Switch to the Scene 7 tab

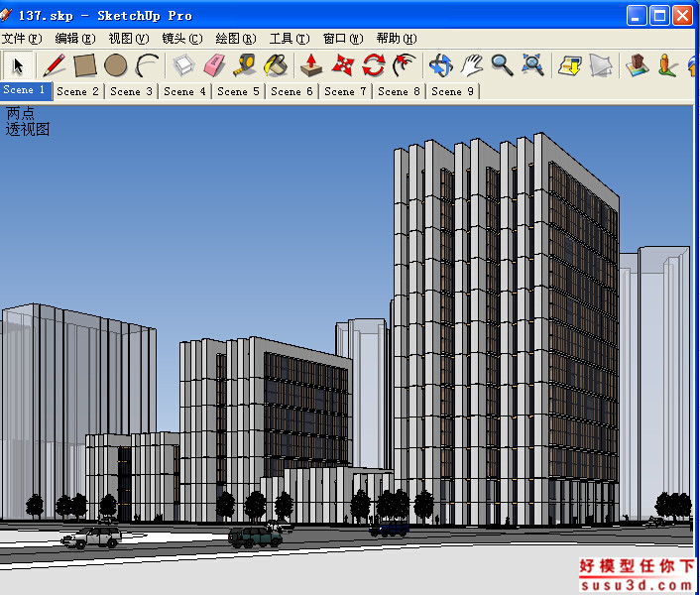346,91
